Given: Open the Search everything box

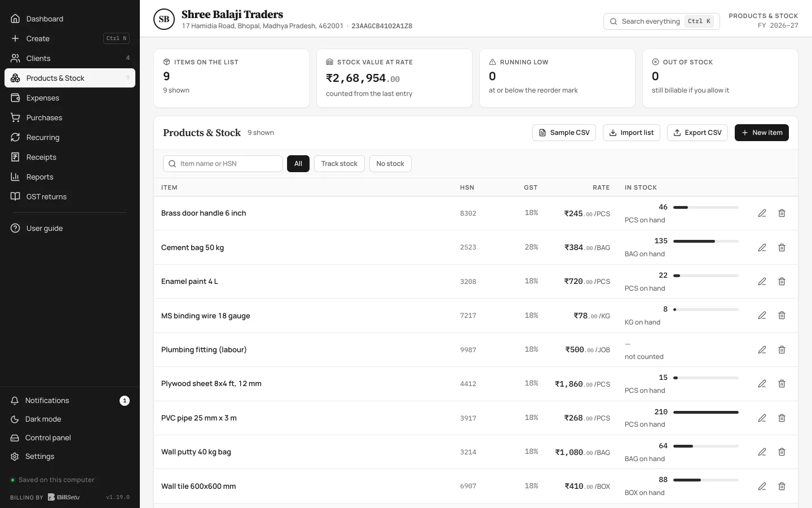Looking at the screenshot, I should point(661,21).
